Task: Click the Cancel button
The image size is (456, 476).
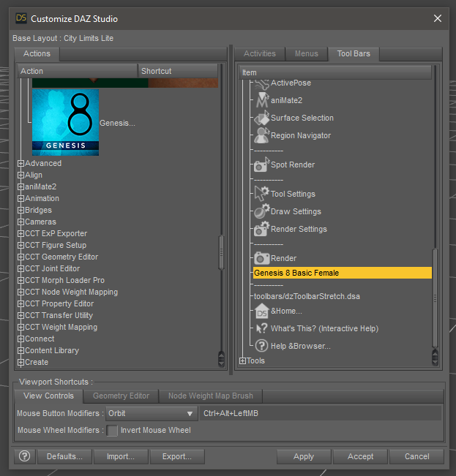Action: 416,456
